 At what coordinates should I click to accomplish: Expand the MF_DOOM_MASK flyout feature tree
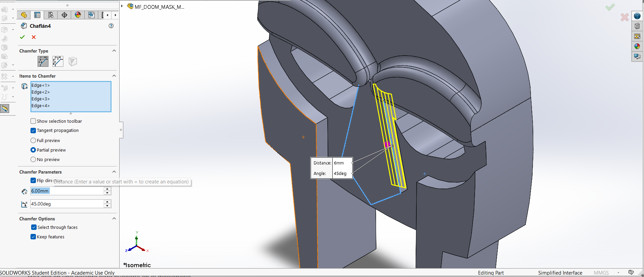(x=122, y=6)
